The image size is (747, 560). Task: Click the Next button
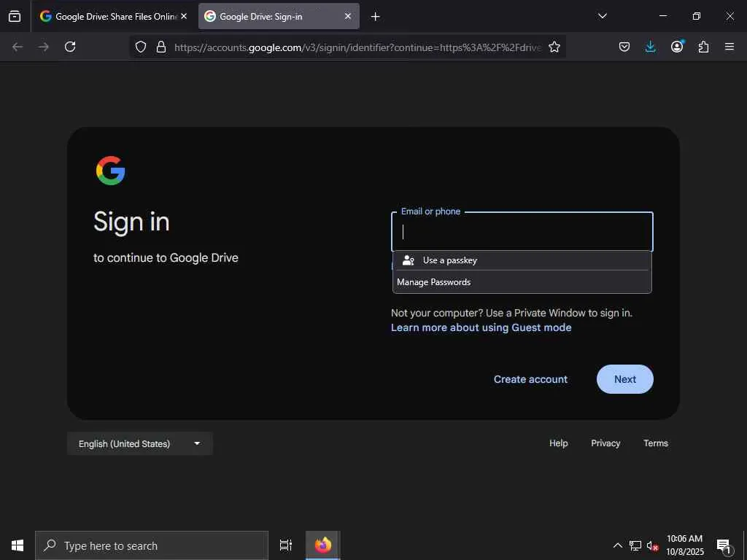pyautogui.click(x=625, y=379)
